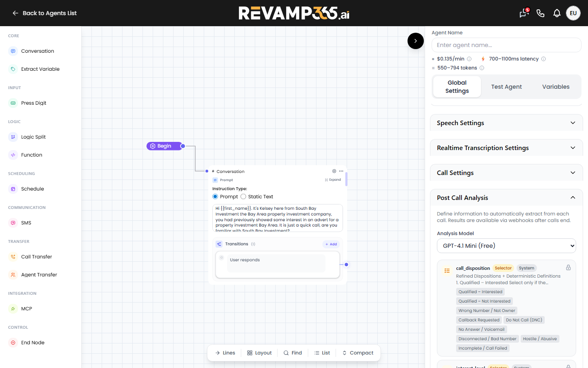The image size is (588, 368).
Task: Switch to Test Agent tab
Action: [x=506, y=87]
